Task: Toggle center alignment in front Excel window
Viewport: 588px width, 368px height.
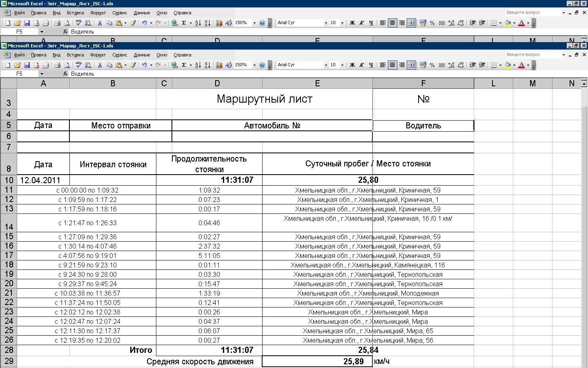Action: 392,65
